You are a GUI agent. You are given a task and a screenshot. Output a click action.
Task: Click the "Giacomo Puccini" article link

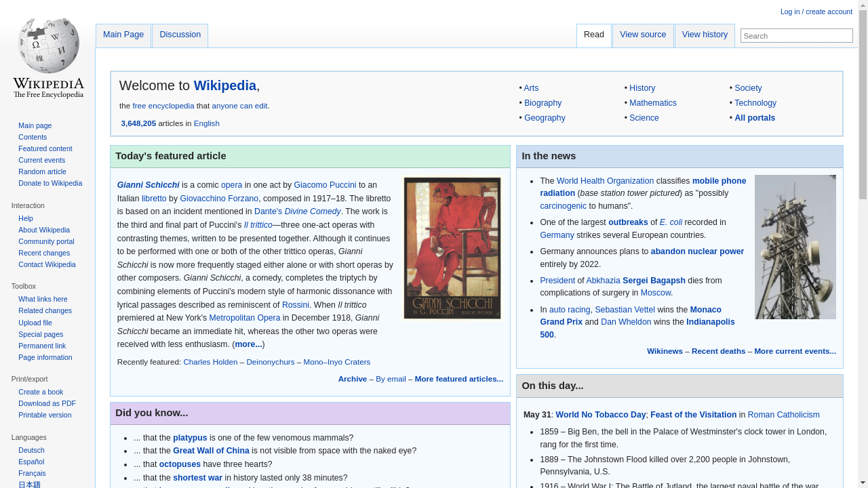coord(325,184)
